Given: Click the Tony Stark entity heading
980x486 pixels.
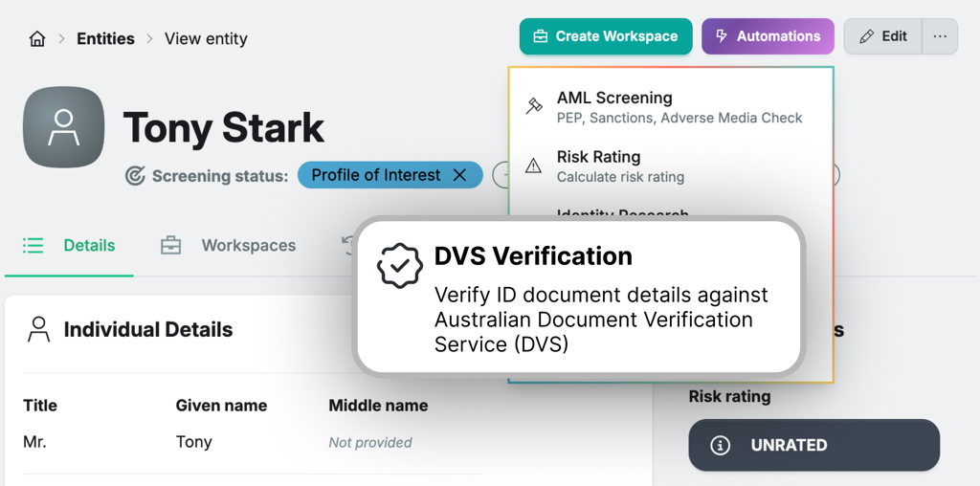Looking at the screenshot, I should click(224, 127).
